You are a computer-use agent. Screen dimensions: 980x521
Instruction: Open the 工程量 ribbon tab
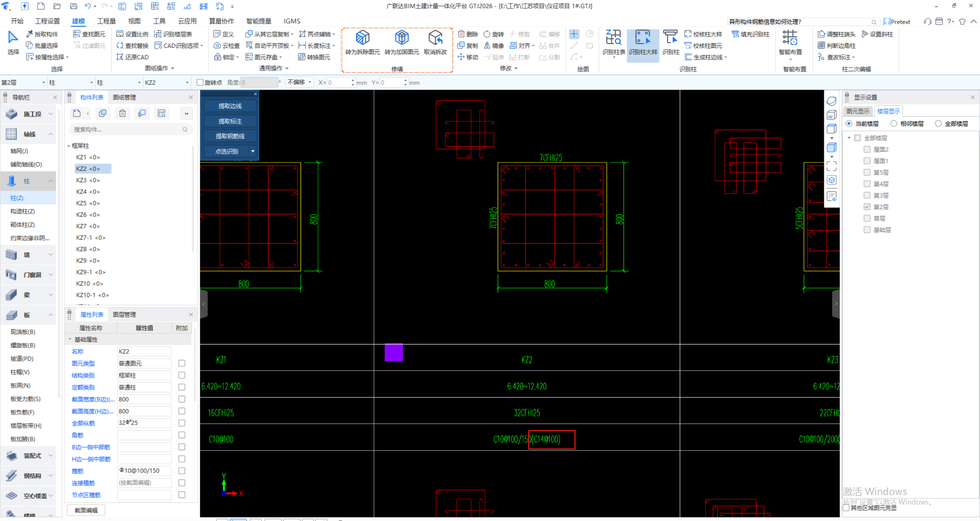coord(106,21)
